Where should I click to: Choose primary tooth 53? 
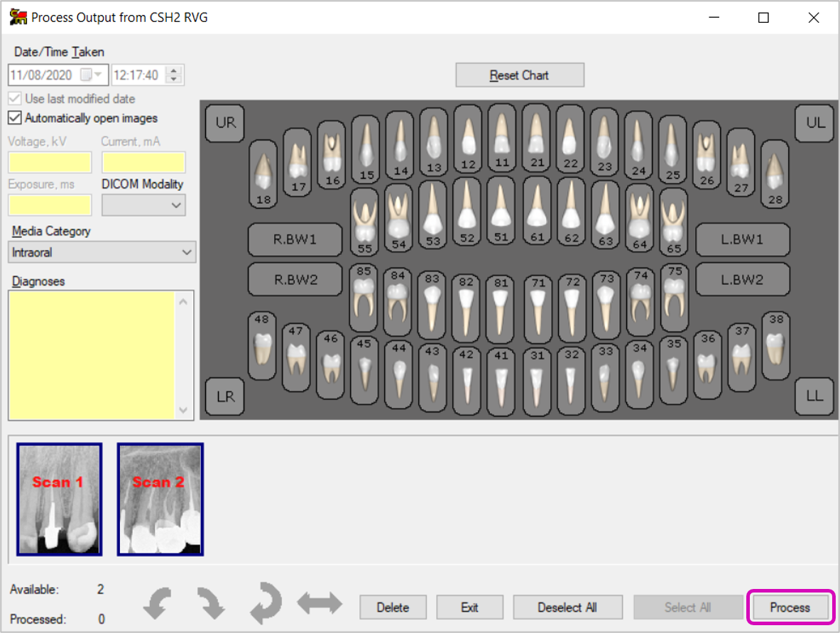433,215
